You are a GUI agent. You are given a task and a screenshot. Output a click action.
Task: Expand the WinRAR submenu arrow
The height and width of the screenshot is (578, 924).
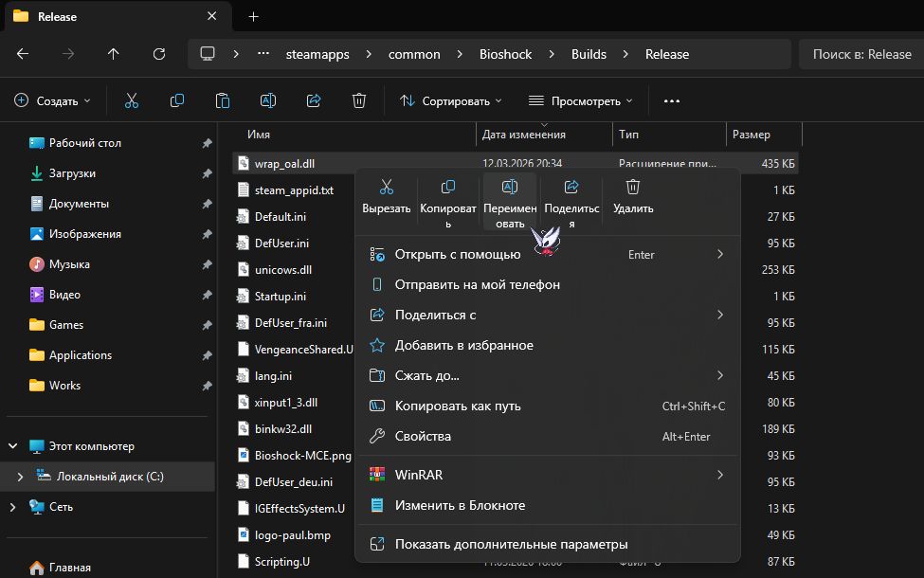(720, 475)
